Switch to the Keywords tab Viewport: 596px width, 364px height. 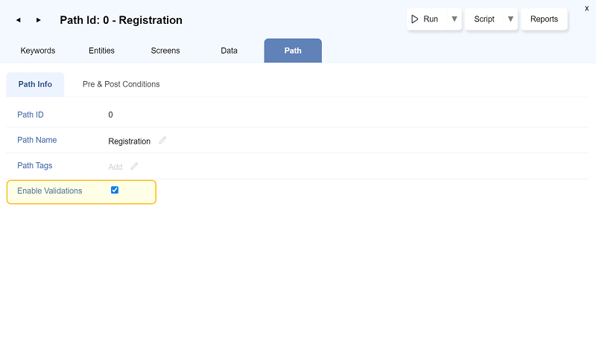(38, 51)
